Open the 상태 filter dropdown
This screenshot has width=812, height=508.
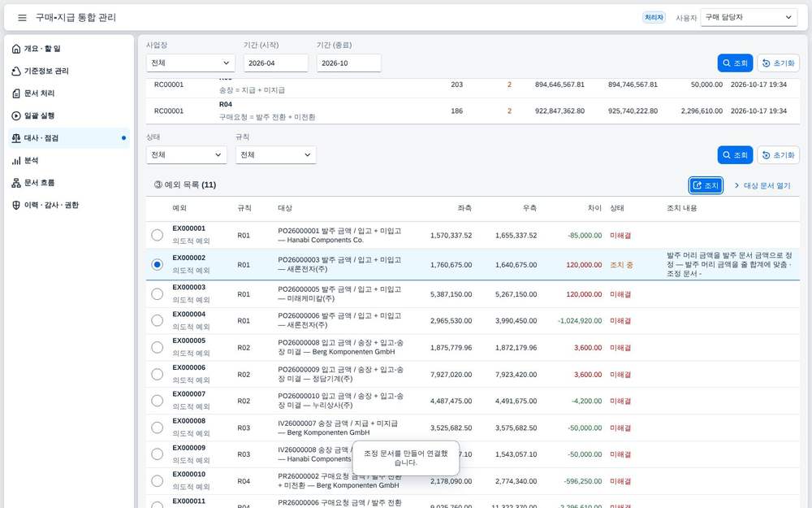point(187,155)
